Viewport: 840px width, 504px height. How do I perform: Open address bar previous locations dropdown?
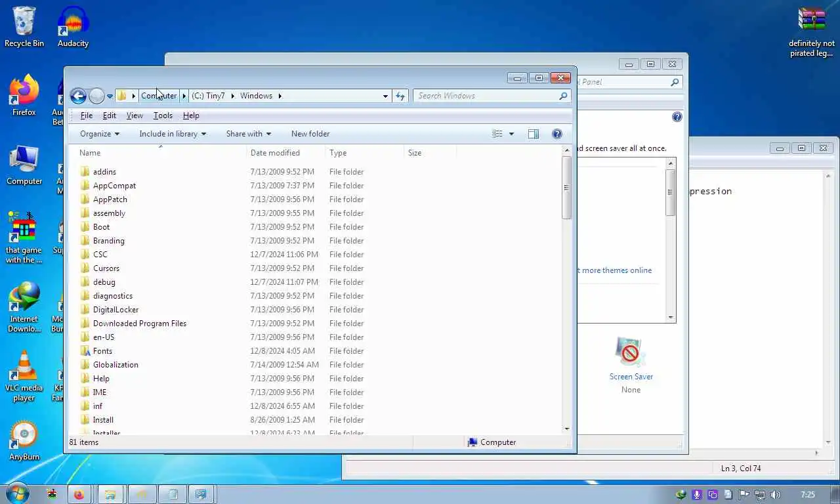point(385,96)
